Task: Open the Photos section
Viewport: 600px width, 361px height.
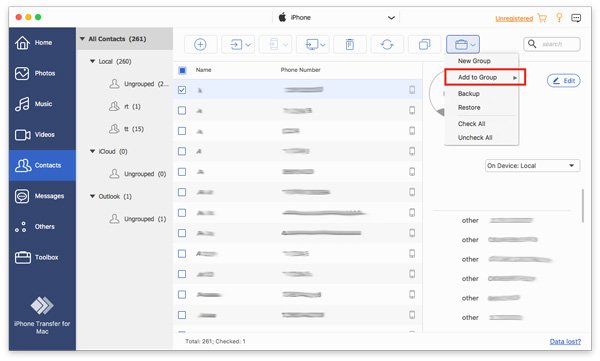Action: 42,73
